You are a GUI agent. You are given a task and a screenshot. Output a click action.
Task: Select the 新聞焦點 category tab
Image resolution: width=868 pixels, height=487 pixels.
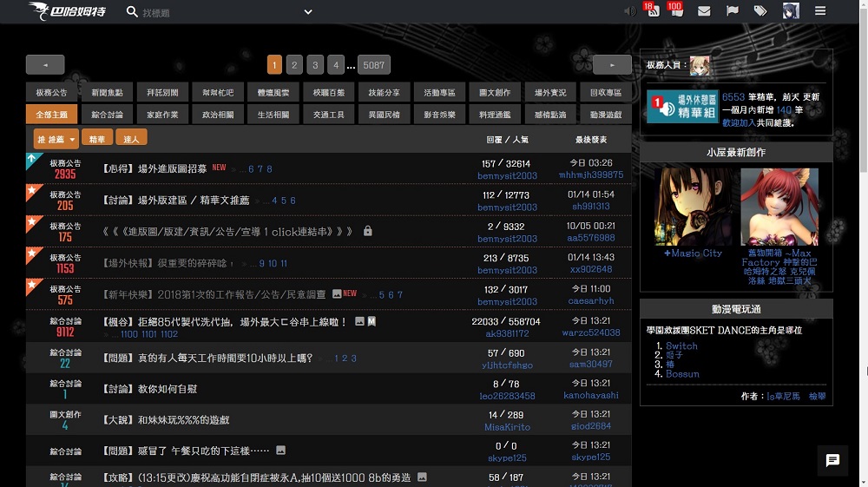108,92
